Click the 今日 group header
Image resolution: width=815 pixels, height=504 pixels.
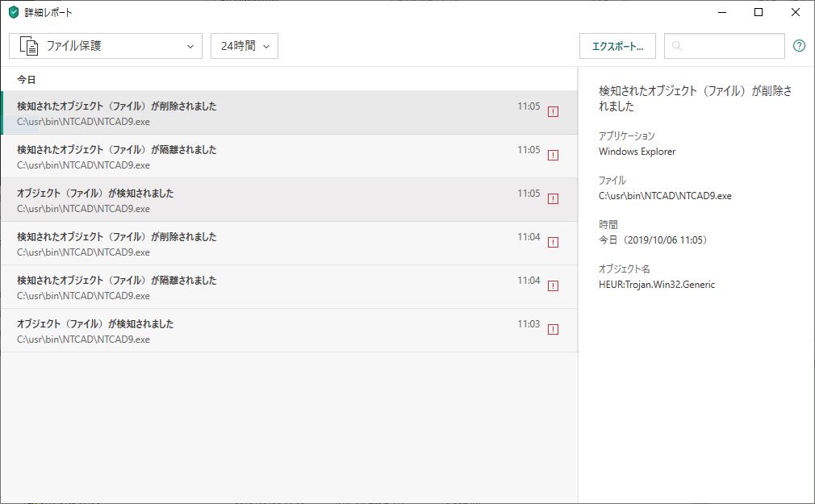pyautogui.click(x=27, y=80)
